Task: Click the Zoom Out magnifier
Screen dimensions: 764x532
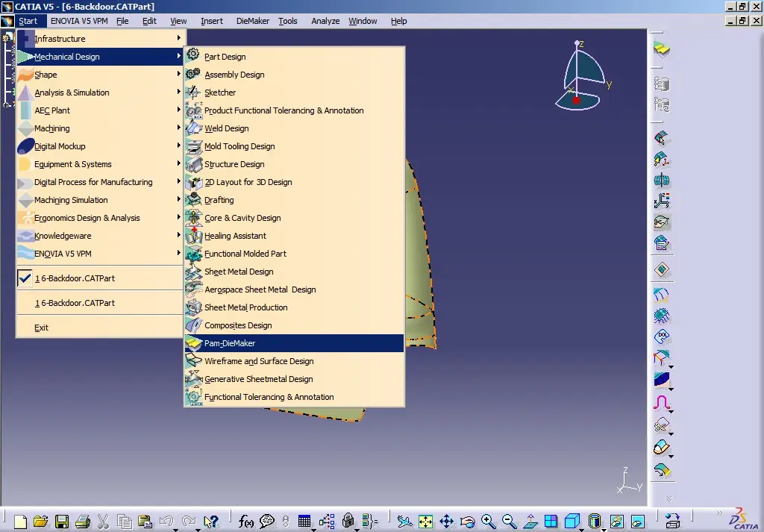Action: pos(509,522)
